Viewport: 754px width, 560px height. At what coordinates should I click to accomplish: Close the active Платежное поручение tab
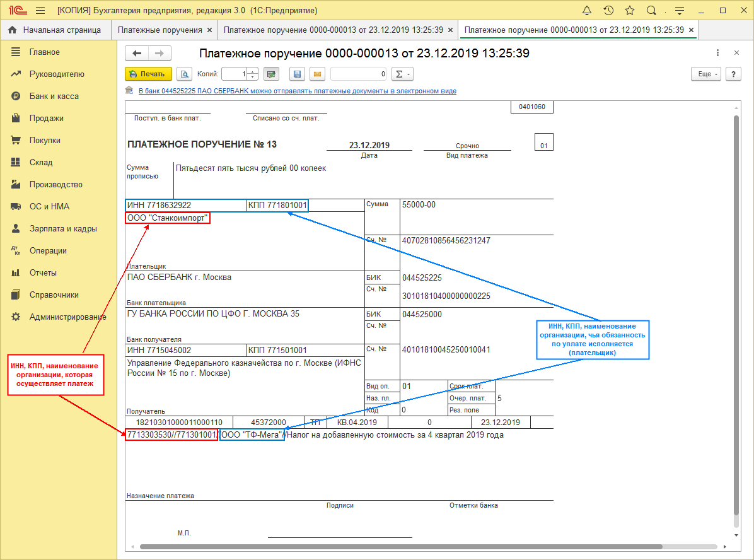(x=691, y=30)
